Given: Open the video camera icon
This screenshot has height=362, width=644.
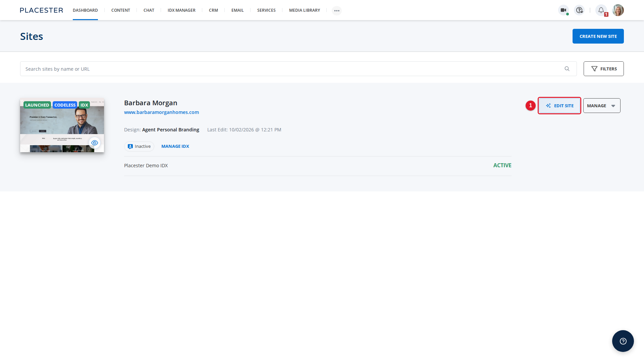Looking at the screenshot, I should tap(563, 10).
